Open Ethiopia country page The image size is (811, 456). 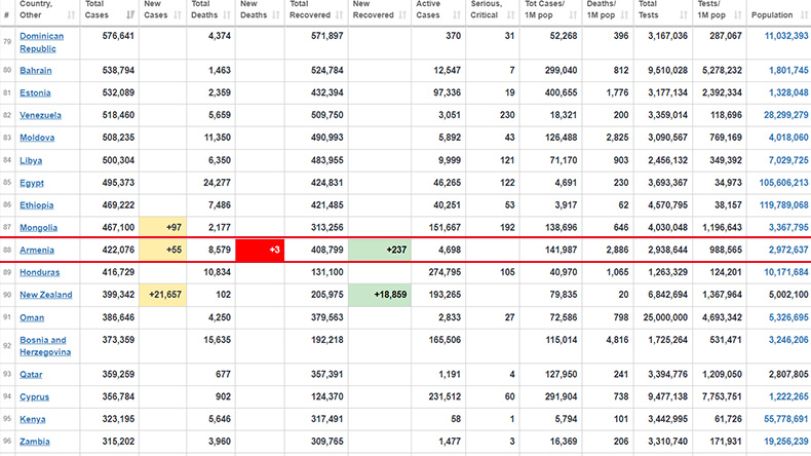36,205
